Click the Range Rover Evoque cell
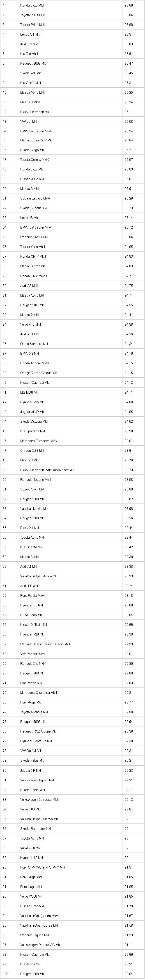Image resolution: width=145 pixels, height=980 pixels. pyautogui.click(x=39, y=373)
